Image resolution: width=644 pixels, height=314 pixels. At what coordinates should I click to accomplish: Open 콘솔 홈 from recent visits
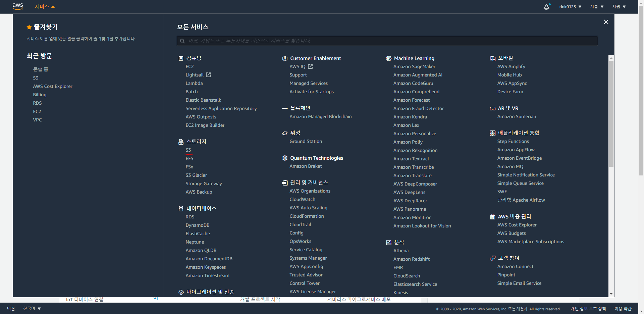tap(41, 69)
